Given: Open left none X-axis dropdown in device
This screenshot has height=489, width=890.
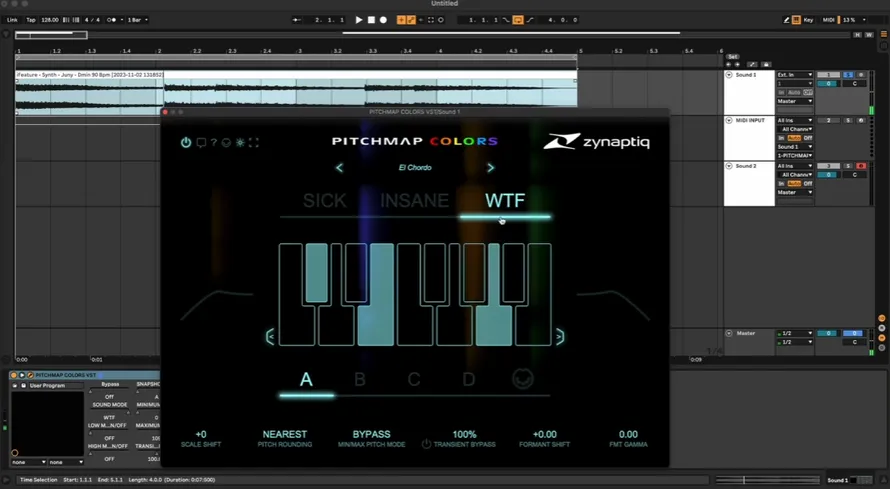Looking at the screenshot, I should click(28, 462).
